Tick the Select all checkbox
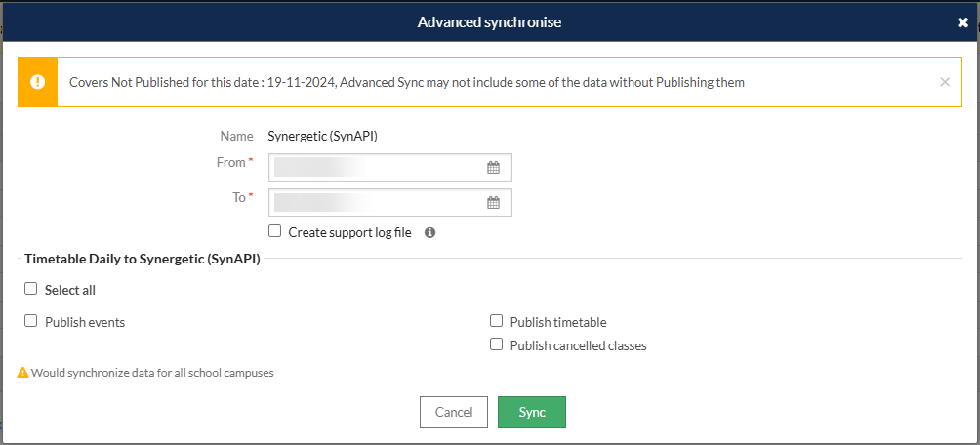 tap(30, 289)
